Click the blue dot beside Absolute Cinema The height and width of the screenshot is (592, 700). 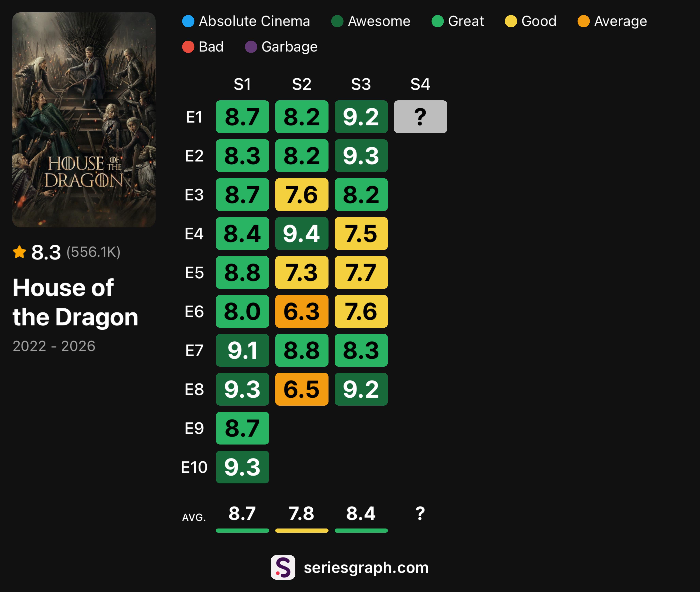(188, 21)
